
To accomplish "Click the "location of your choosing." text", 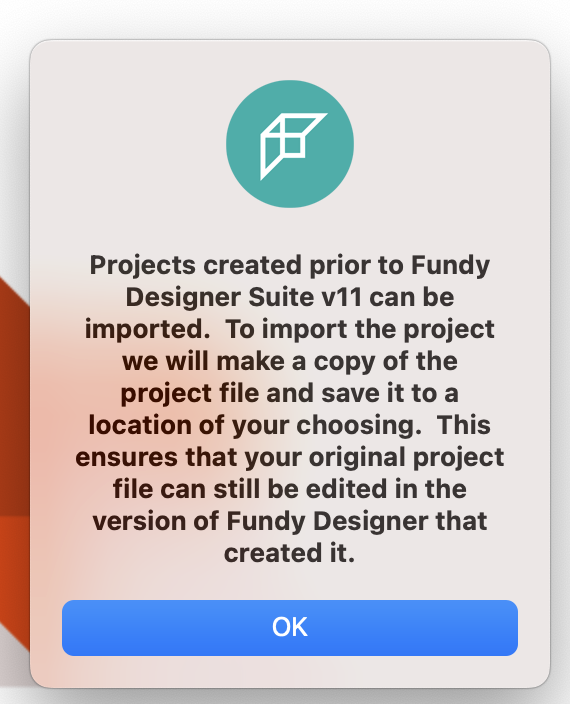I will [255, 425].
